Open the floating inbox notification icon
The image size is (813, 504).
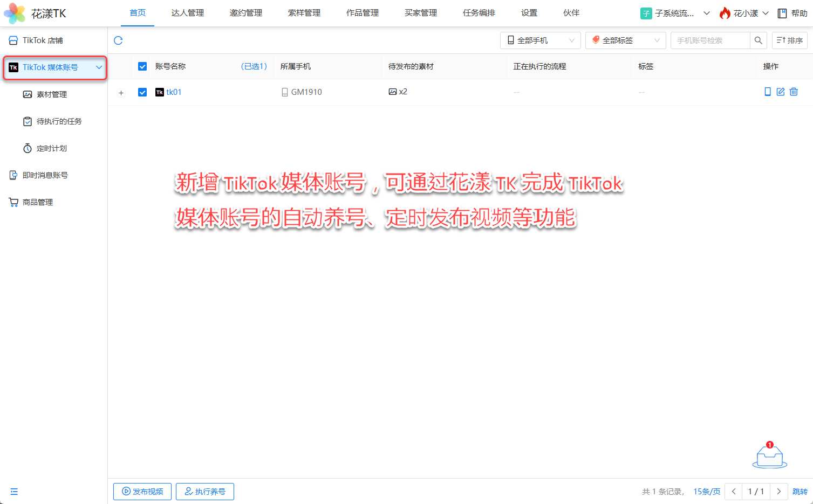coord(770,456)
